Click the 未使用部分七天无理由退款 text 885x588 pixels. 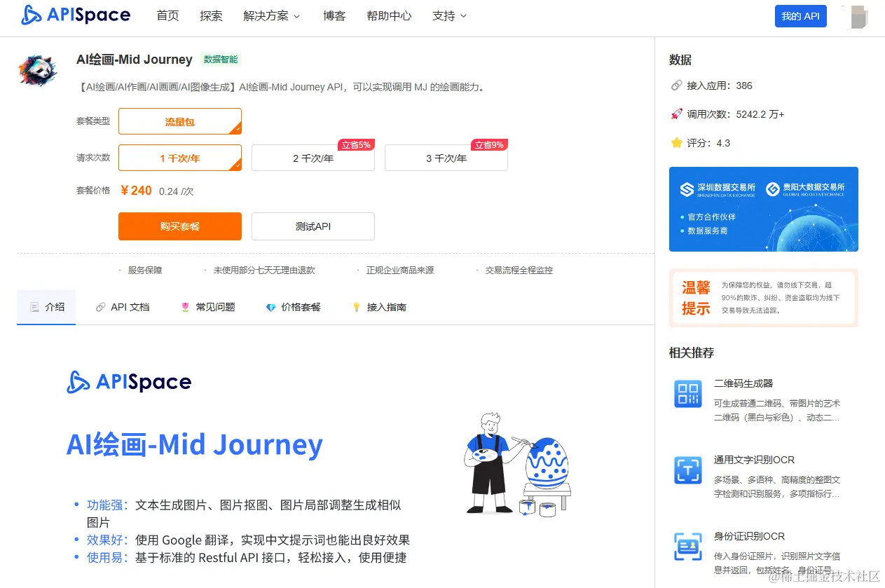264,270
